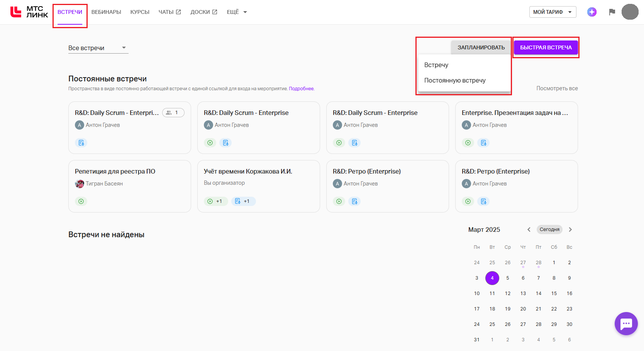The height and width of the screenshot is (351, 644).
Task: Click recordings +1 chip on Учёт времени card
Action: [215, 201]
